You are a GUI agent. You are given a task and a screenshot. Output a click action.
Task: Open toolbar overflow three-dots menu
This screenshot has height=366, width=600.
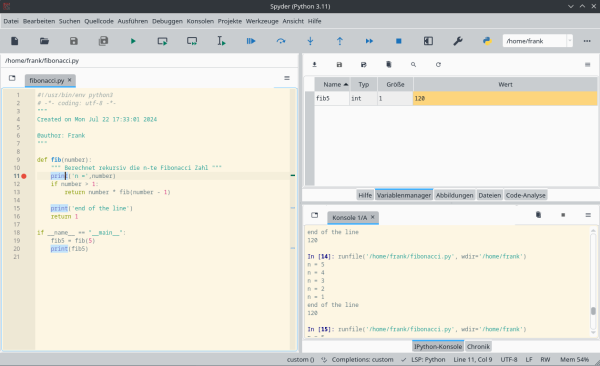click(587, 41)
